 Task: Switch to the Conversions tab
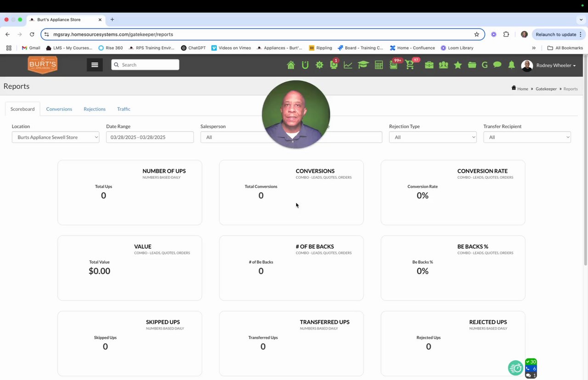tap(59, 109)
